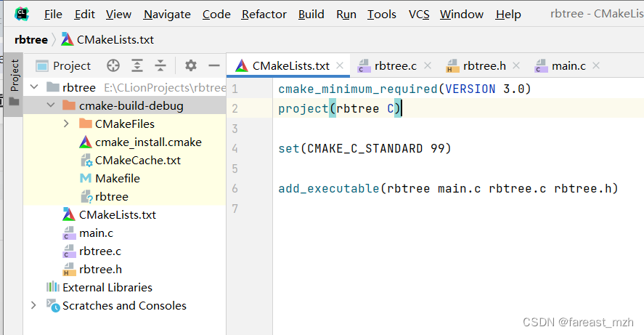Select Makefile in the project tree
The width and height of the screenshot is (644, 335).
point(117,178)
